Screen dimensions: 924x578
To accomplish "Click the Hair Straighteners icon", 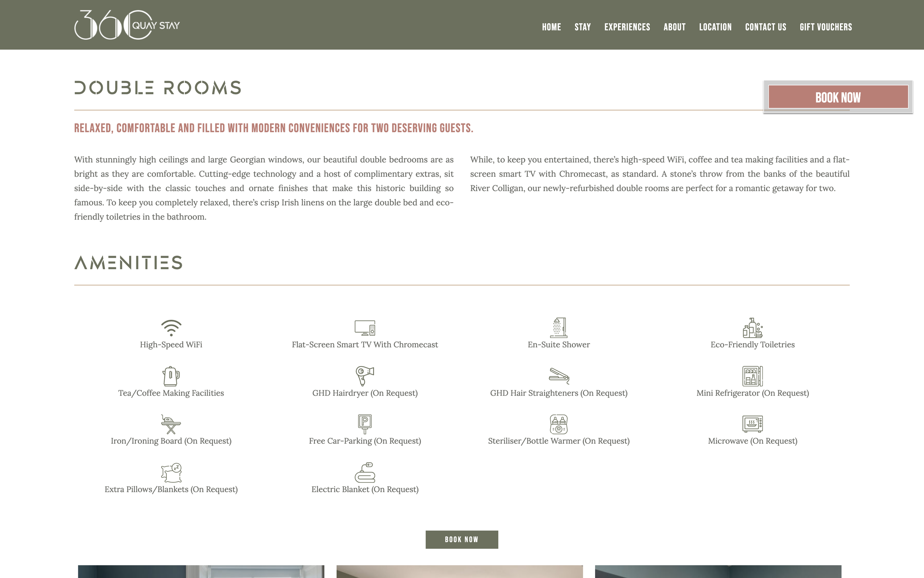I will coord(559,376).
